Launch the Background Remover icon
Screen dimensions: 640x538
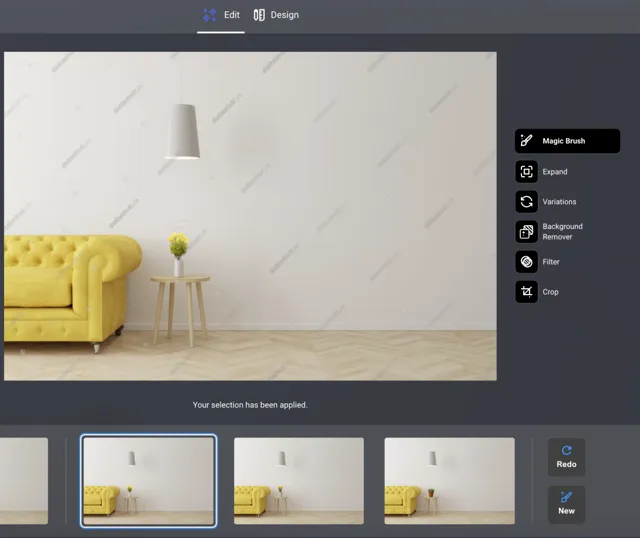tap(527, 232)
